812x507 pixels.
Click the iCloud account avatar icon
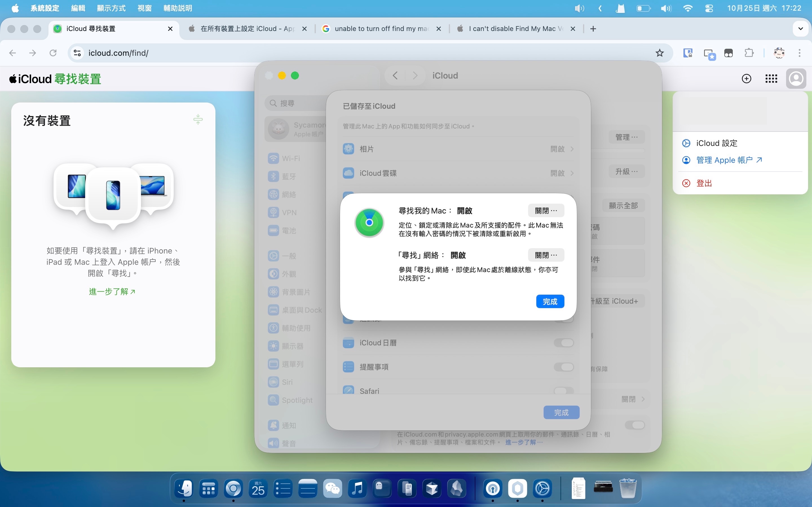point(796,79)
